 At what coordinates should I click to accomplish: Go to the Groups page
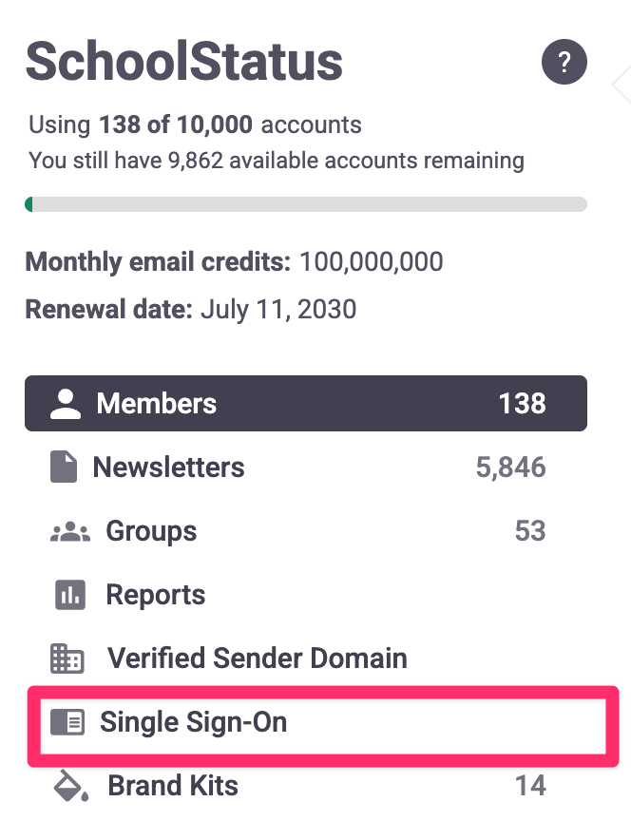(x=152, y=531)
